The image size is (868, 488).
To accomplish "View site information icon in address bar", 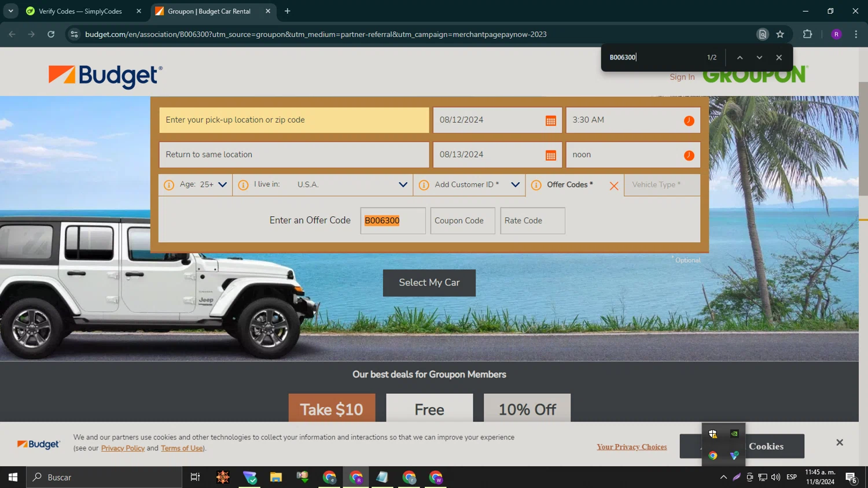I will [74, 34].
